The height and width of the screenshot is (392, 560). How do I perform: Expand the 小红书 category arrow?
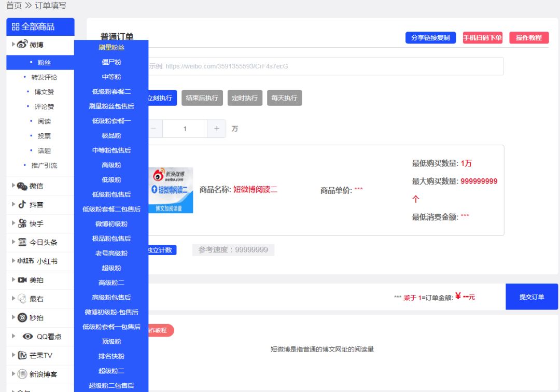tap(13, 261)
